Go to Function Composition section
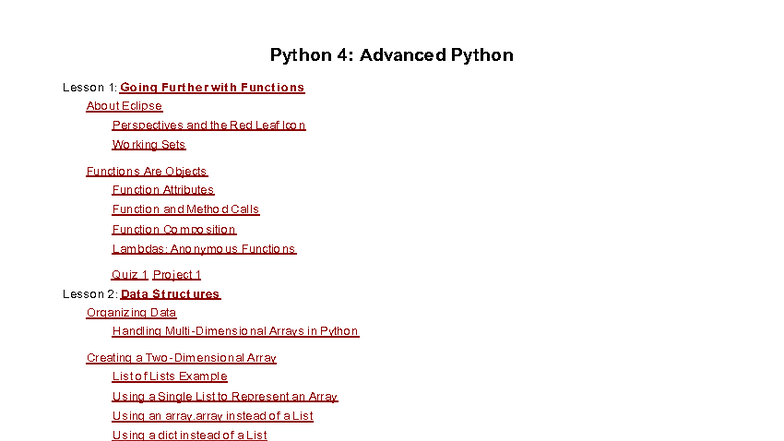The width and height of the screenshot is (784, 441). tap(174, 230)
